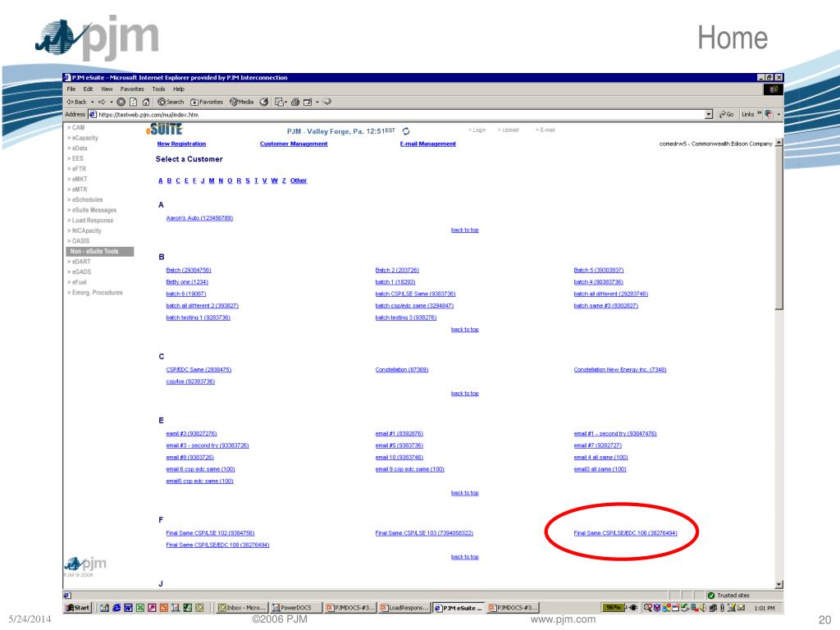Viewport: 840px width, 630px height.
Task: Click the browser Back arrow button
Action: coord(76,102)
